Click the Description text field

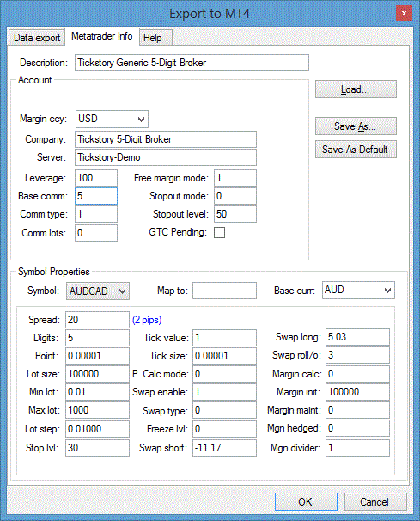pos(192,63)
